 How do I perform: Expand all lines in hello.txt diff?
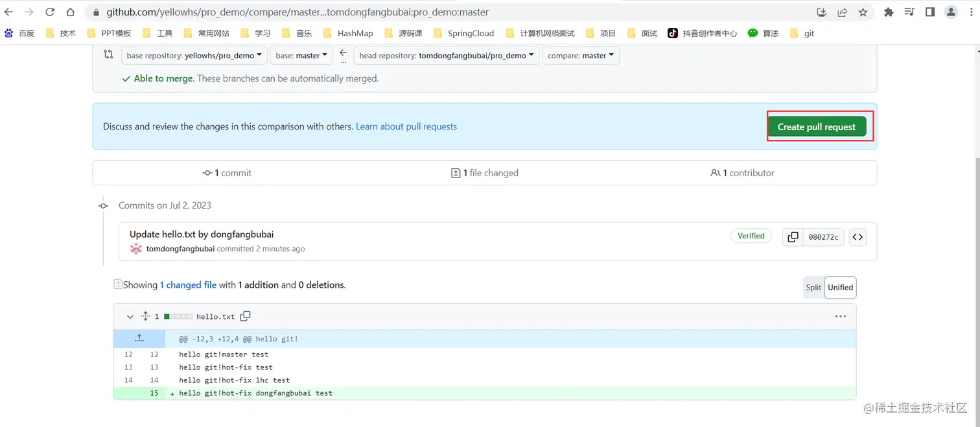(x=145, y=317)
